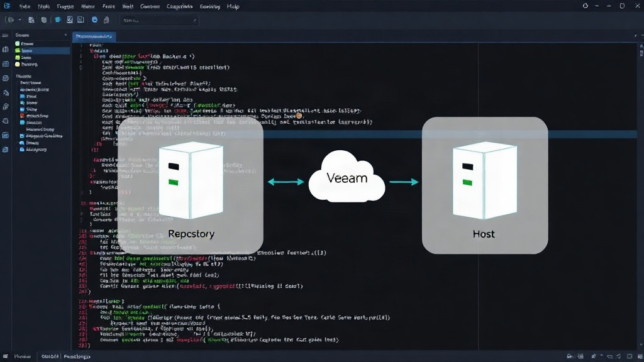
Task: Select the highlighted row in the sidebar list
Action: coord(41,50)
